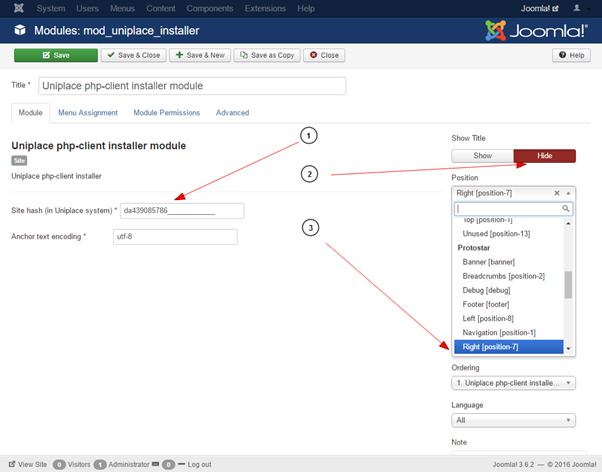Screen dimensions: 602x472
Task: Choose Breadcrumbs [position-2] option
Action: [508, 276]
